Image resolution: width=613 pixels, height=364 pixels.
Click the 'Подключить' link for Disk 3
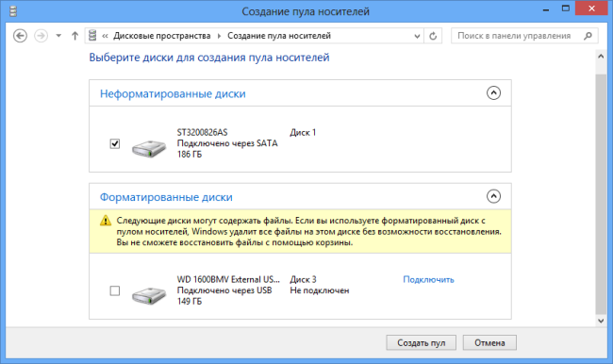click(x=428, y=279)
